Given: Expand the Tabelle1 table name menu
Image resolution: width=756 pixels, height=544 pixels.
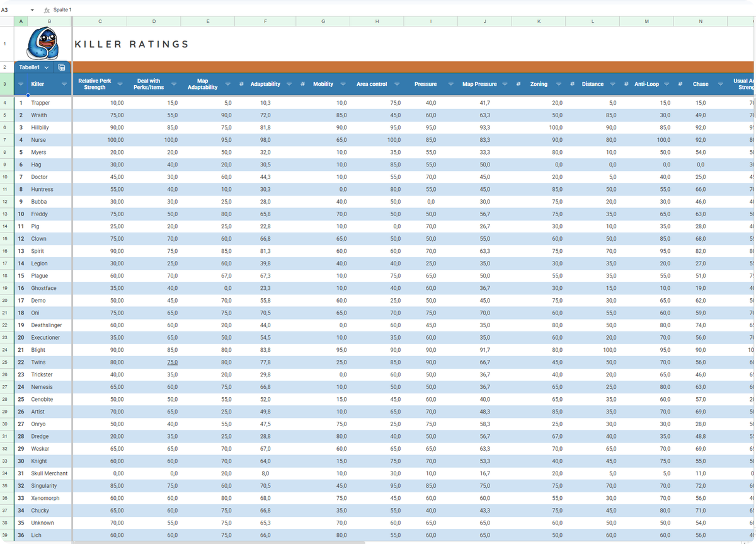Looking at the screenshot, I should [46, 67].
